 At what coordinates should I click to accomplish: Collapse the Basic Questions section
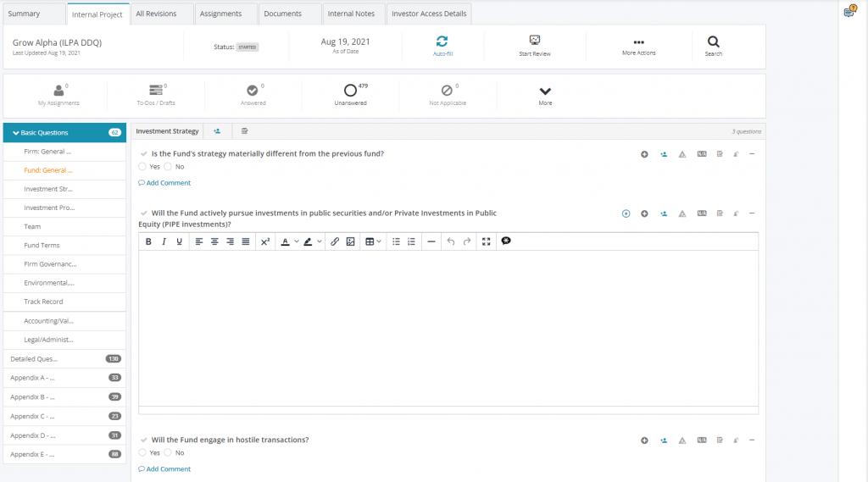[x=16, y=133]
